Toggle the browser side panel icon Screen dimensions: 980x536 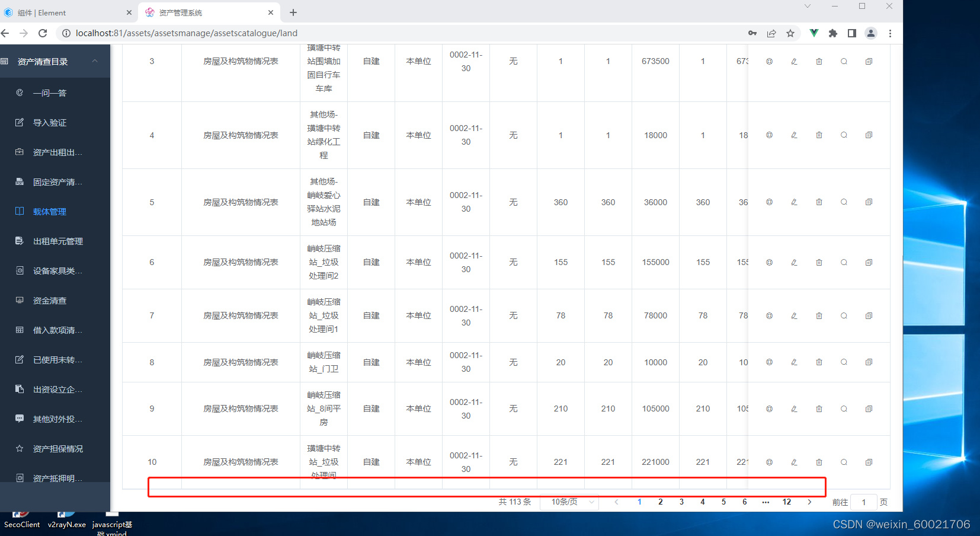click(852, 33)
